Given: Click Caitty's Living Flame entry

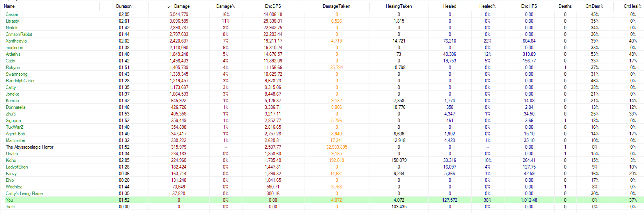Looking at the screenshot, I should point(24,193).
